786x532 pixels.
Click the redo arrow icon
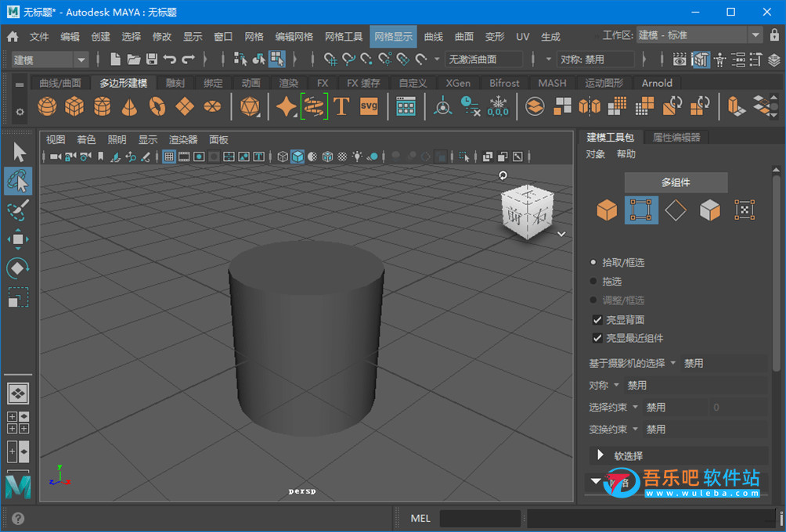click(x=188, y=59)
